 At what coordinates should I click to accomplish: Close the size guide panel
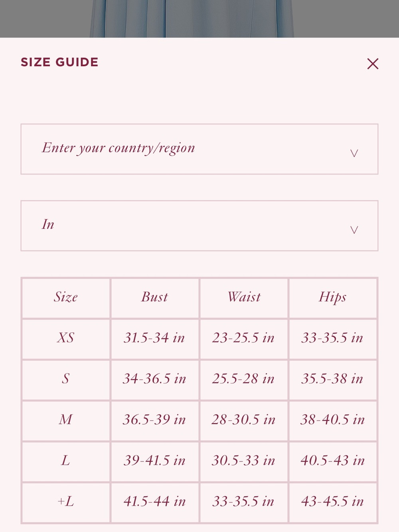(373, 63)
